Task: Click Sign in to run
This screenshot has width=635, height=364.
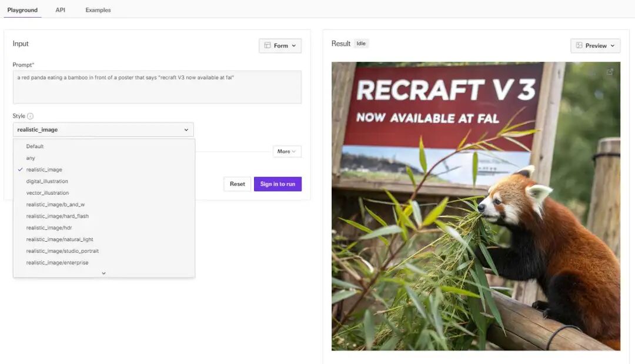Action: pyautogui.click(x=278, y=184)
